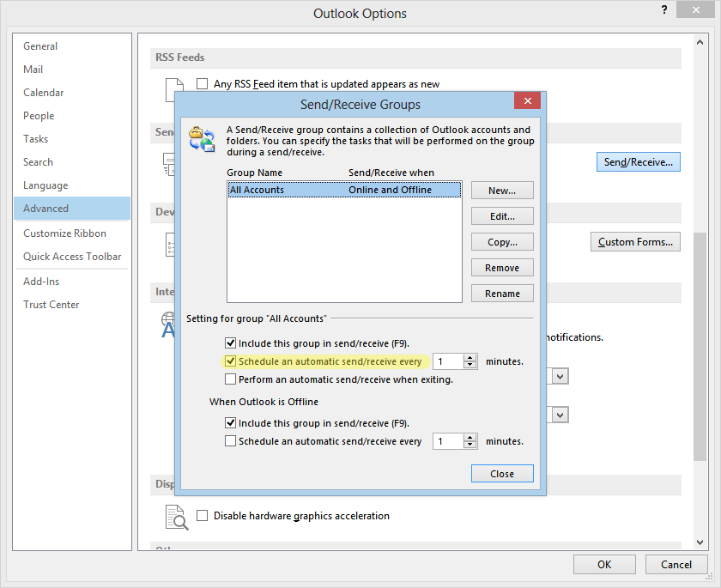
Task: Open the Mail options category
Action: coord(72,70)
